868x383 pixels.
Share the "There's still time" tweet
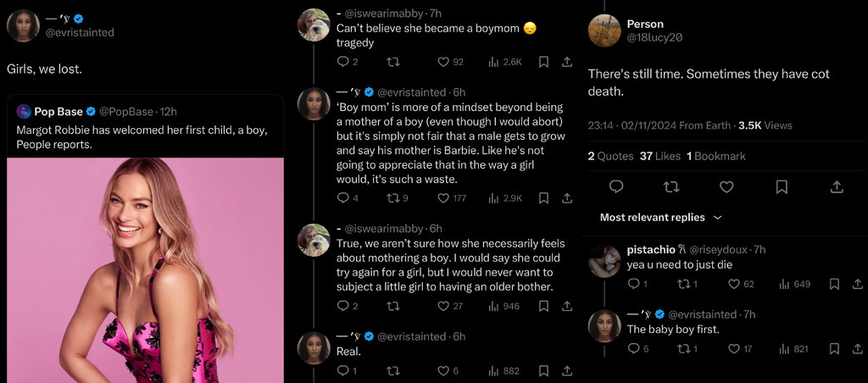[837, 186]
